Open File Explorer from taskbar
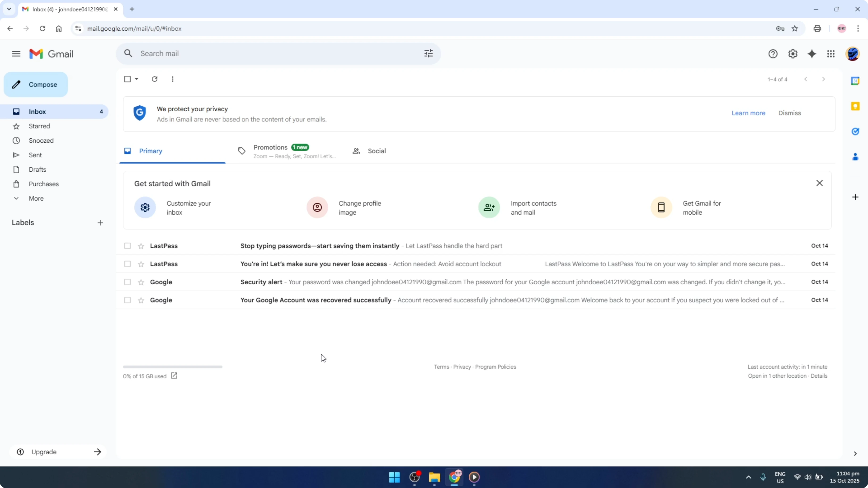This screenshot has height=488, width=868. [x=434, y=477]
